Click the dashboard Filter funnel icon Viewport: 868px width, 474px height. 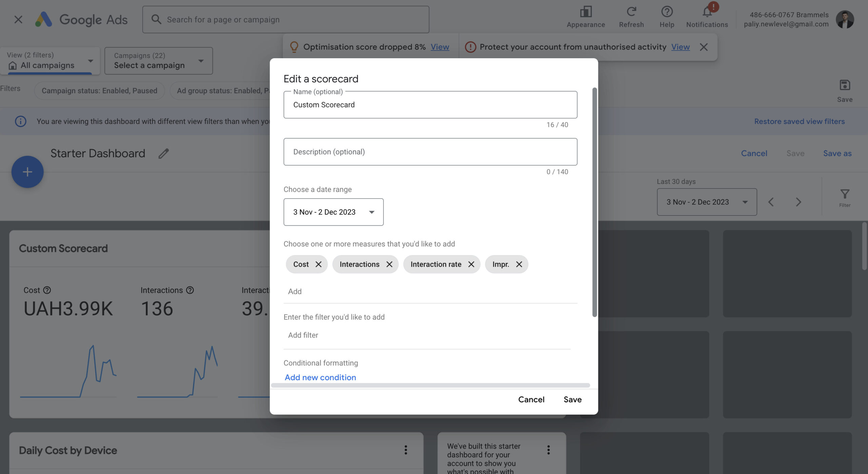845,194
